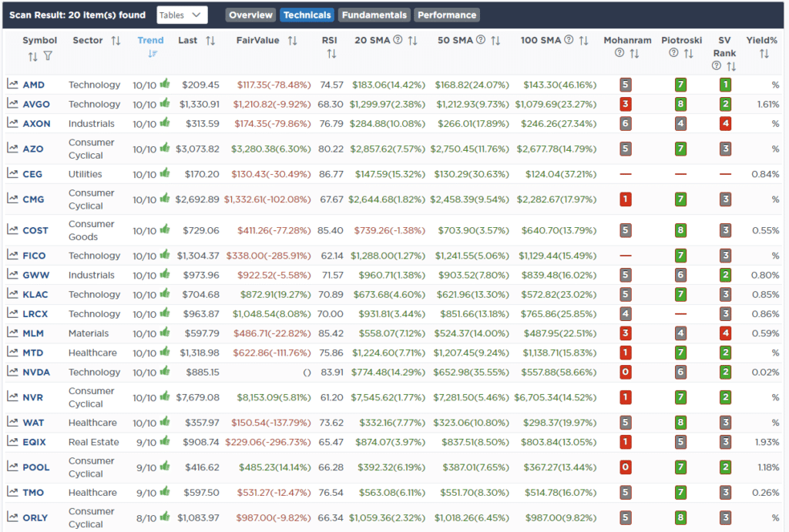The height and width of the screenshot is (532, 789).
Task: Click the Trend column header
Action: (x=150, y=40)
